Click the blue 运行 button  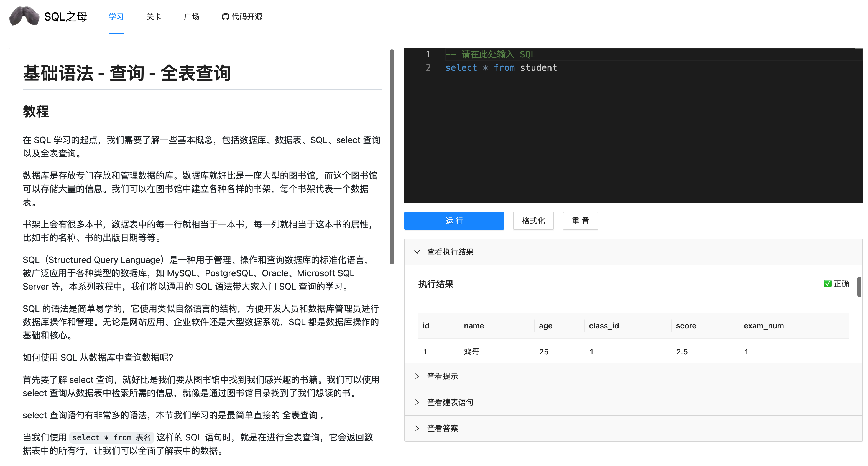(454, 221)
